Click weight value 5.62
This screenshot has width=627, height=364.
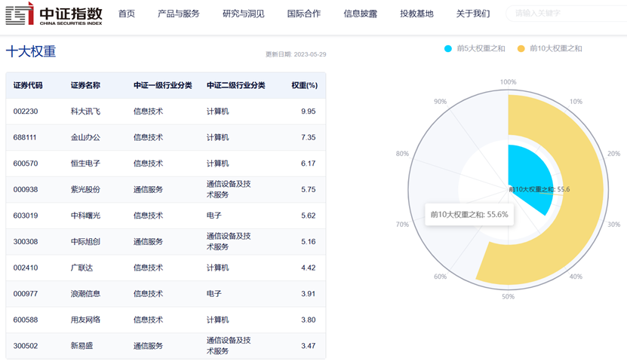click(309, 216)
